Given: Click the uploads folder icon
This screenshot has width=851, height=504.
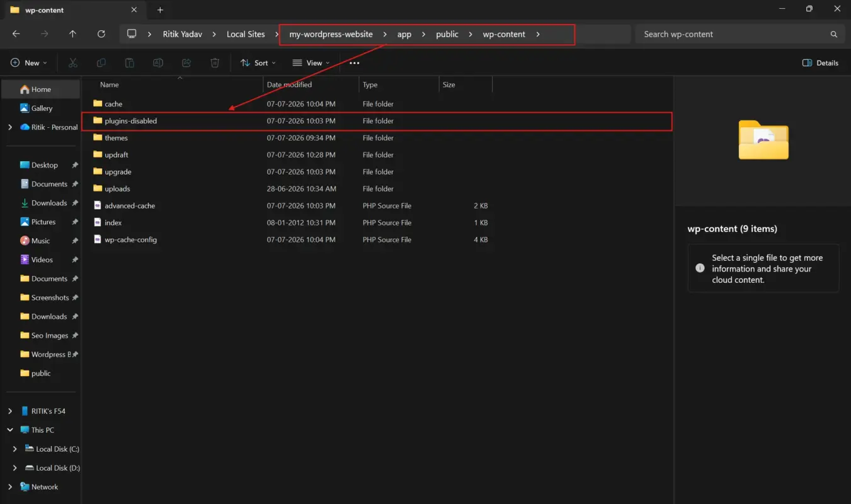Looking at the screenshot, I should 97,188.
